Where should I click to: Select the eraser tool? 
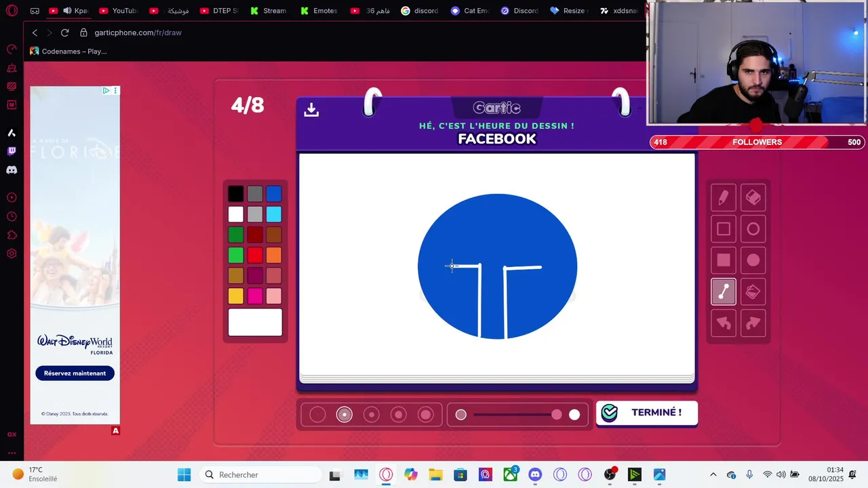(x=753, y=198)
